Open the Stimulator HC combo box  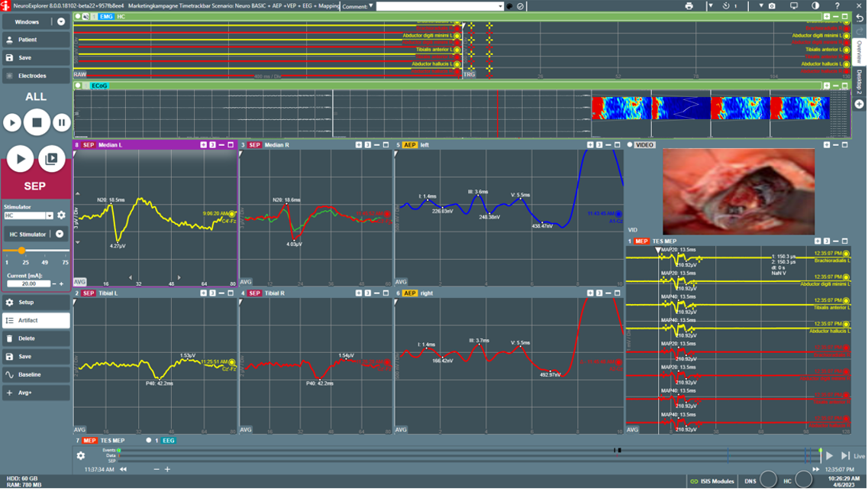coord(28,215)
